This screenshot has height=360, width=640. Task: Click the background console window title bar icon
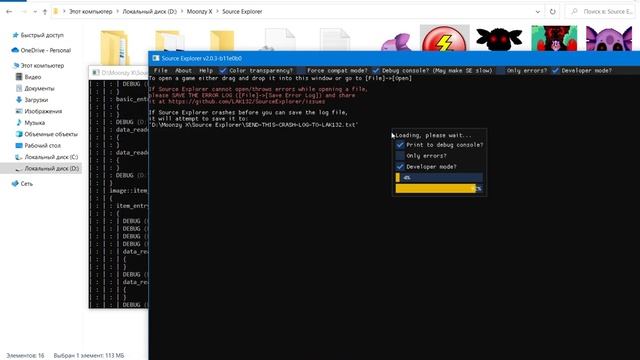pos(96,73)
